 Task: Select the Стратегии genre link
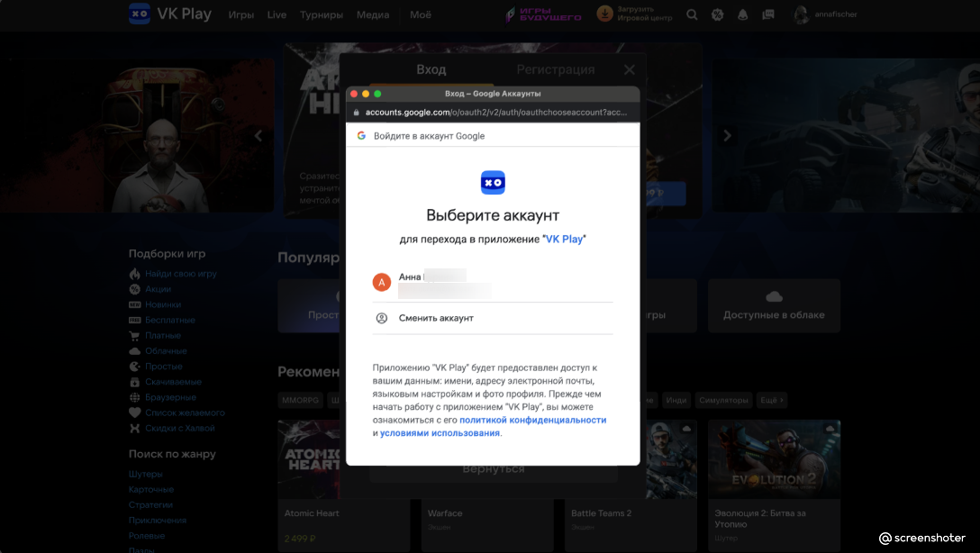pyautogui.click(x=150, y=505)
